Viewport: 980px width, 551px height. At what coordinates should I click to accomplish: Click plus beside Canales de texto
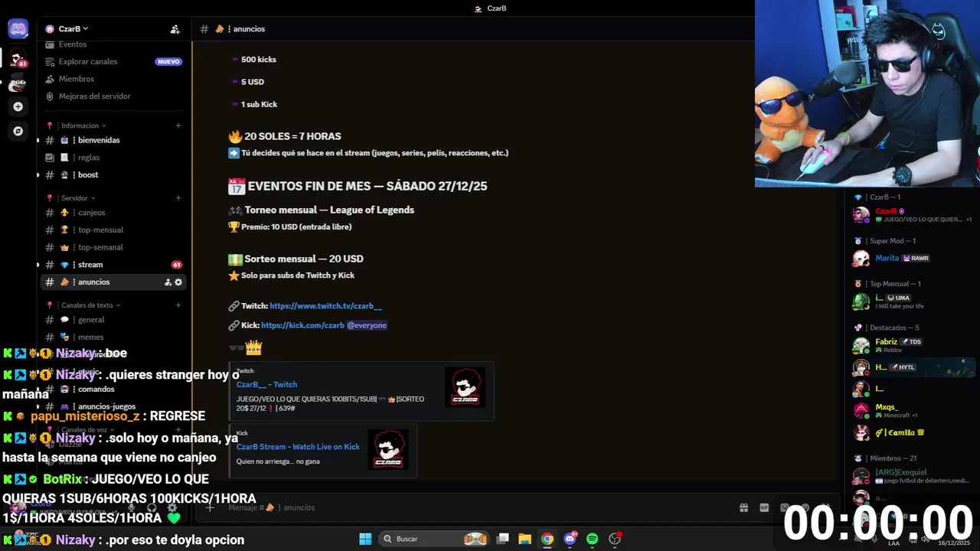pos(178,305)
